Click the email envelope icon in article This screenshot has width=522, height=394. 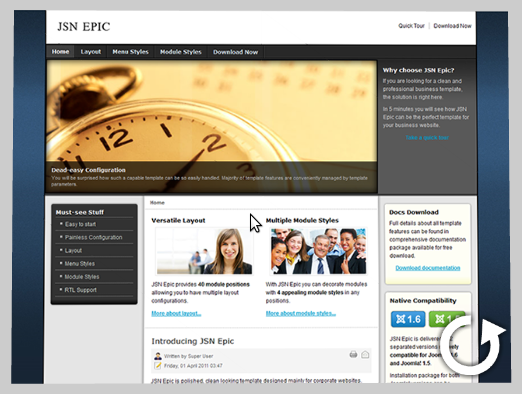(x=365, y=354)
